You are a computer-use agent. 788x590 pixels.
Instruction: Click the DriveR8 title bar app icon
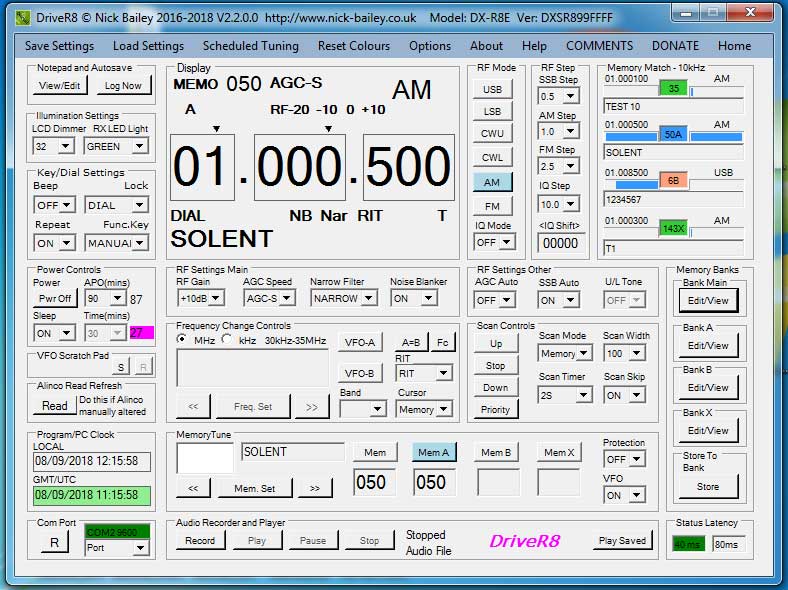[x=23, y=18]
